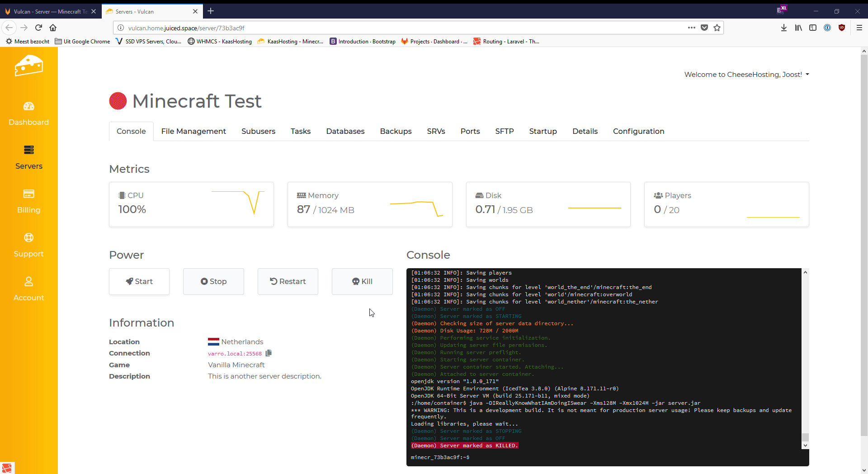The height and width of the screenshot is (474, 868).
Task: Open the Firefox hamburger menu
Action: click(x=859, y=28)
